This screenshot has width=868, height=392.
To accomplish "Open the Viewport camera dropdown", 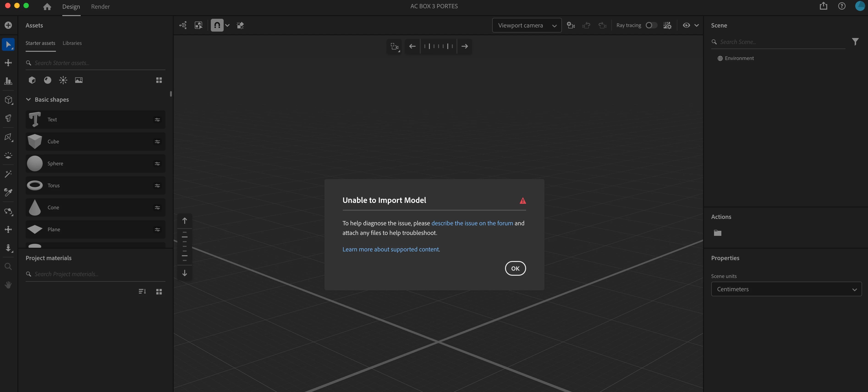I will point(527,25).
